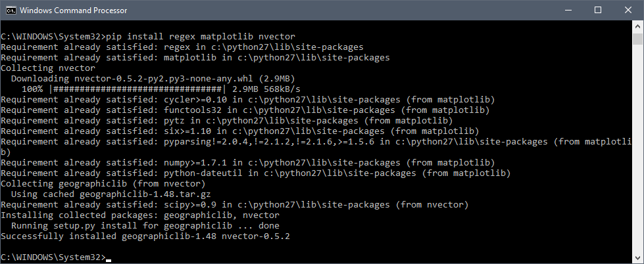
Task: Click the 'Using cached geographiclib-1.48.tar.gz' line
Action: point(111,194)
